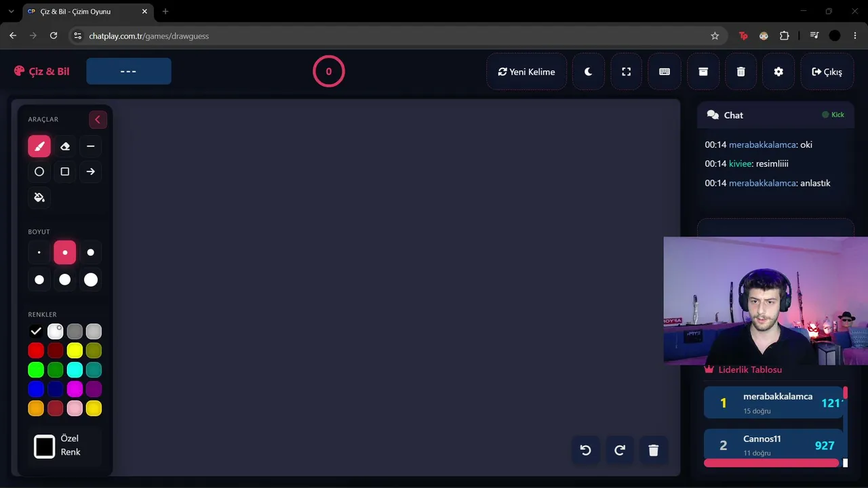Pick the bright green color swatch
The height and width of the screenshot is (488, 868).
tap(36, 370)
